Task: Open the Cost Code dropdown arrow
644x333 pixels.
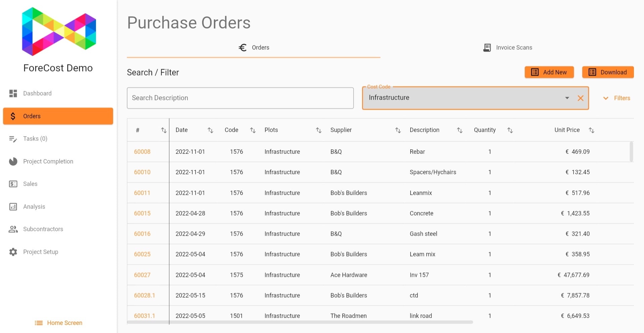Action: pos(567,98)
